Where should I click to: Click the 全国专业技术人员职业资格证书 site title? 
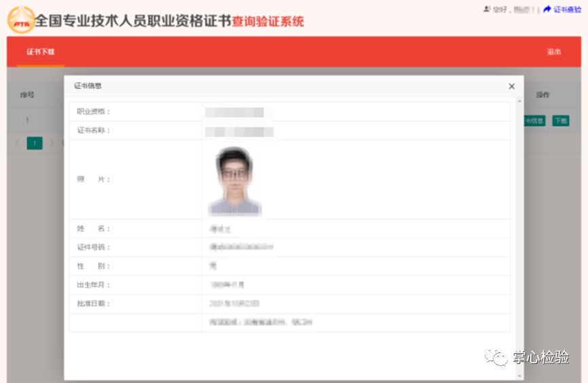click(x=133, y=21)
